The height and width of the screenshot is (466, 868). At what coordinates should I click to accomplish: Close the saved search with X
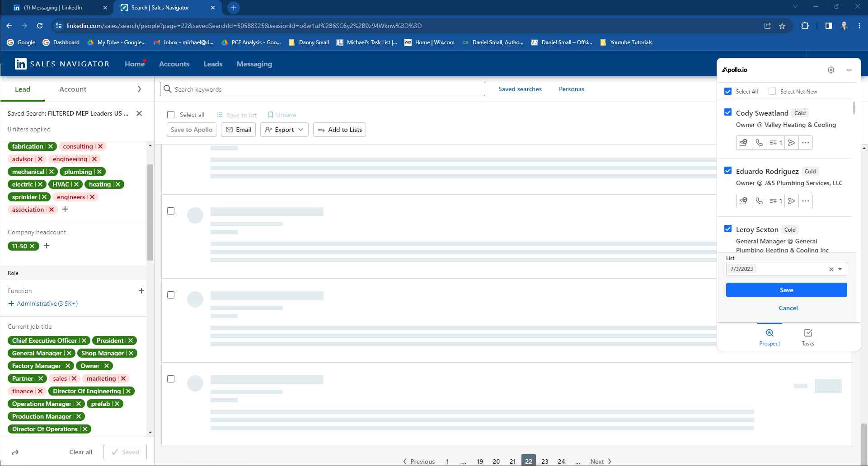139,113
